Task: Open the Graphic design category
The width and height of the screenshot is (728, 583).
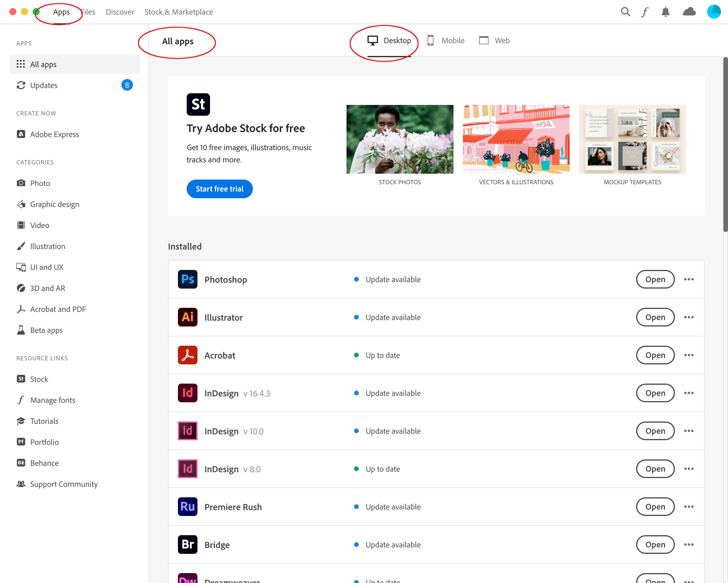Action: pos(55,204)
